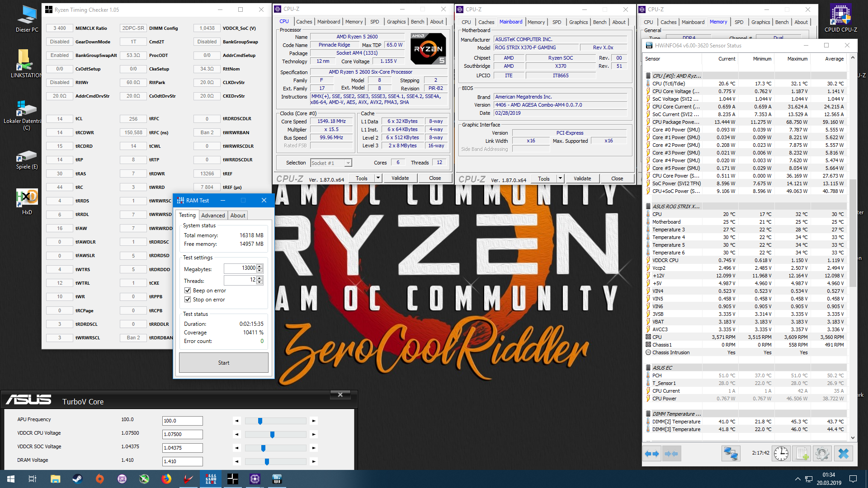Launch Steam from the taskbar

click(77, 479)
